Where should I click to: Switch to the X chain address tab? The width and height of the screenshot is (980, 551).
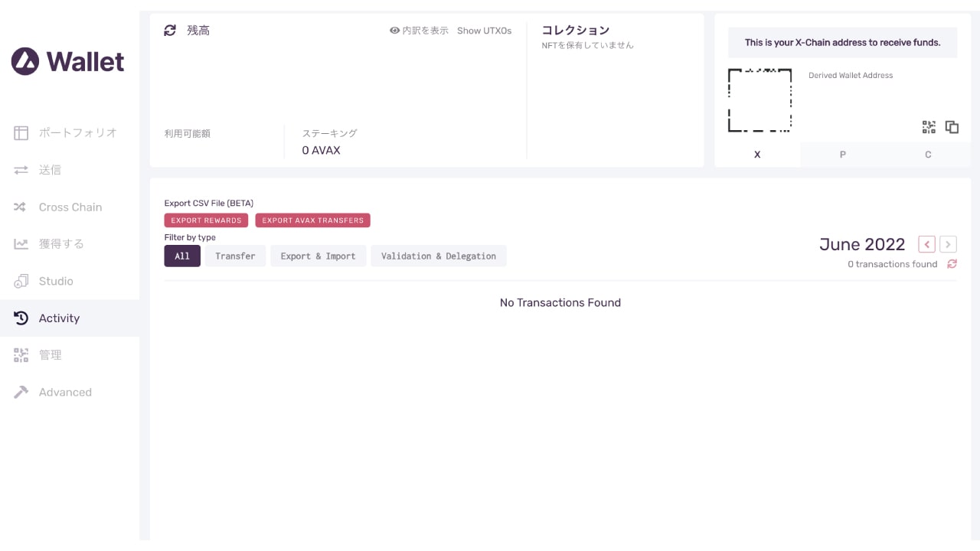757,155
